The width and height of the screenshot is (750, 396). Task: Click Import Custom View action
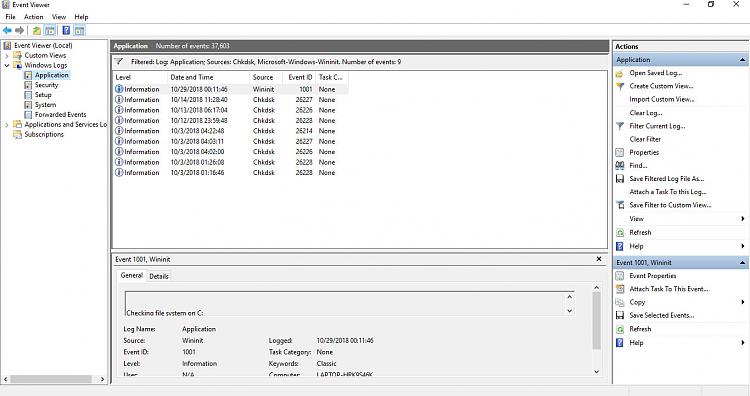[x=662, y=99]
